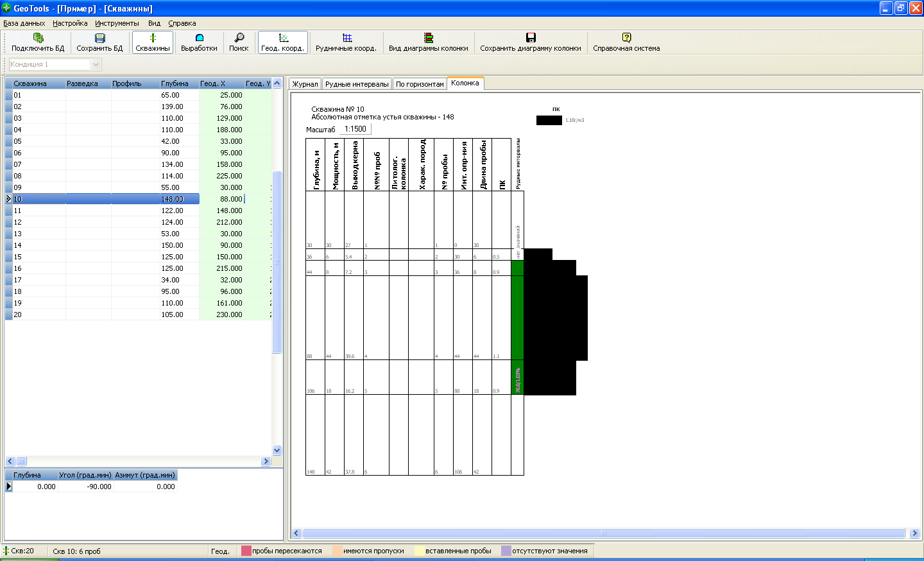This screenshot has width=924, height=561.
Task: Click Геод. X value 212.000 of well 12
Action: (221, 222)
